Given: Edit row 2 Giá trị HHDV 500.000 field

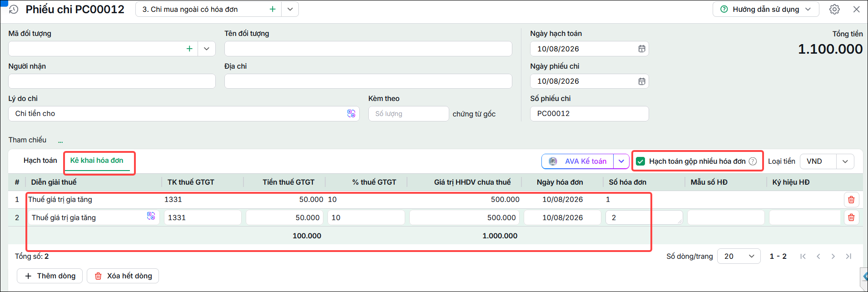Looking at the screenshot, I should (464, 217).
